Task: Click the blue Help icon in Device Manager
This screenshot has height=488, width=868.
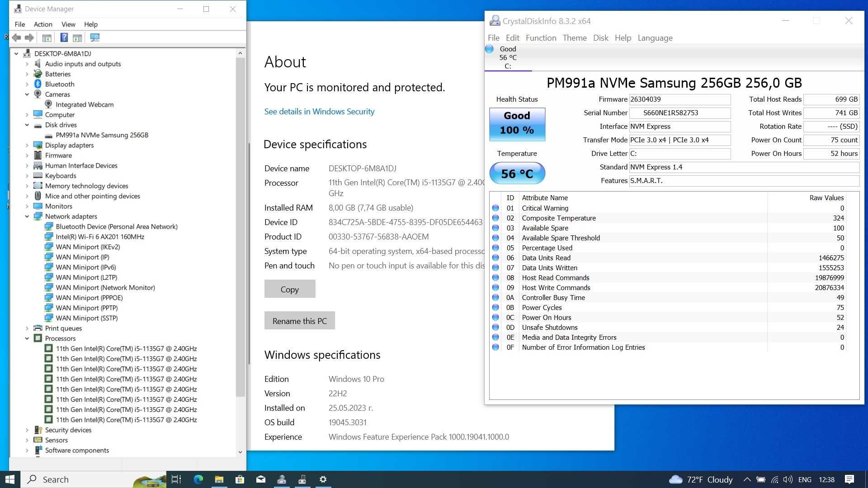Action: pyautogui.click(x=64, y=38)
